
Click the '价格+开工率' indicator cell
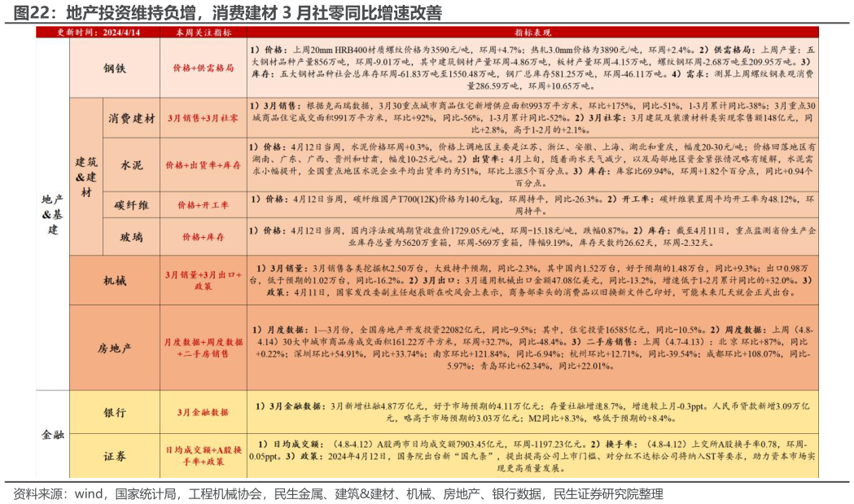point(204,205)
